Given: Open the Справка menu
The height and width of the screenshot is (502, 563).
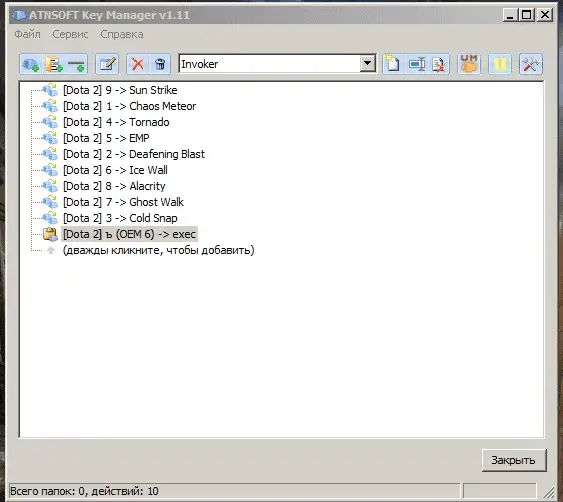Looking at the screenshot, I should tap(122, 34).
